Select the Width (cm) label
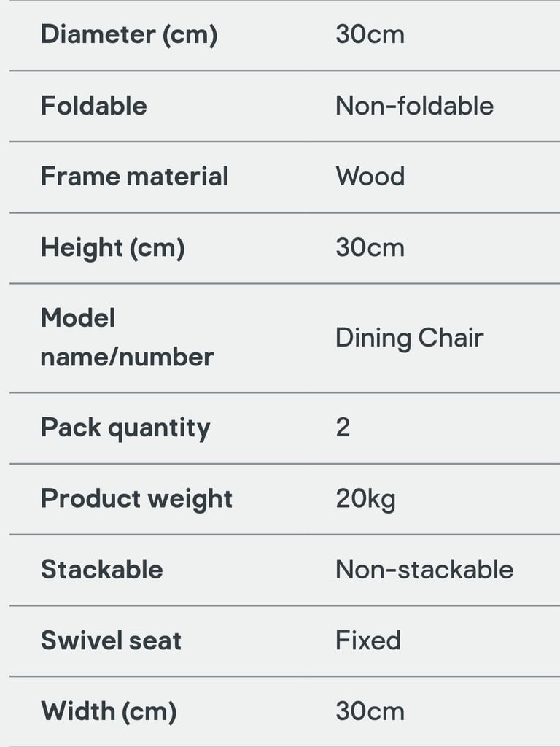This screenshot has height=747, width=560. [x=109, y=712]
